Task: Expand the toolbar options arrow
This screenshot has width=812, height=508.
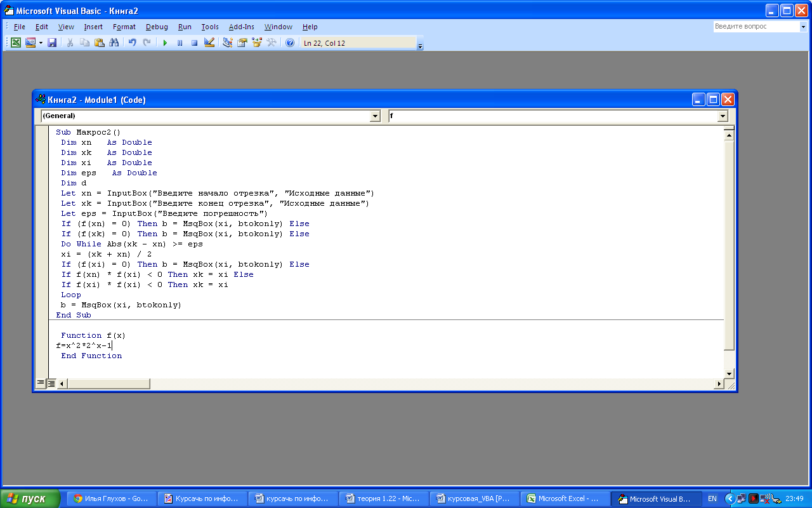Action: (x=420, y=43)
